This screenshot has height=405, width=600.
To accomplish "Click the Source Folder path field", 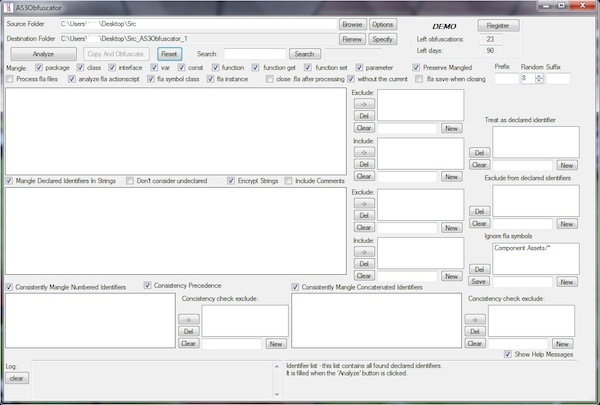I will coord(198,24).
